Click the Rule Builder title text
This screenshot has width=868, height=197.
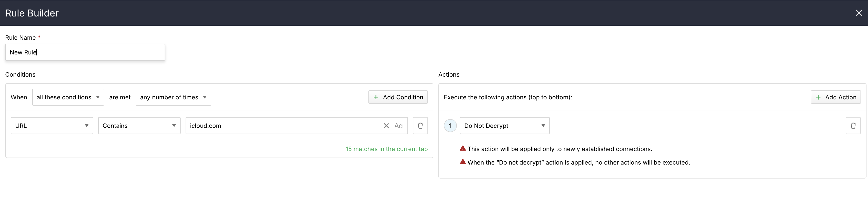click(x=32, y=13)
